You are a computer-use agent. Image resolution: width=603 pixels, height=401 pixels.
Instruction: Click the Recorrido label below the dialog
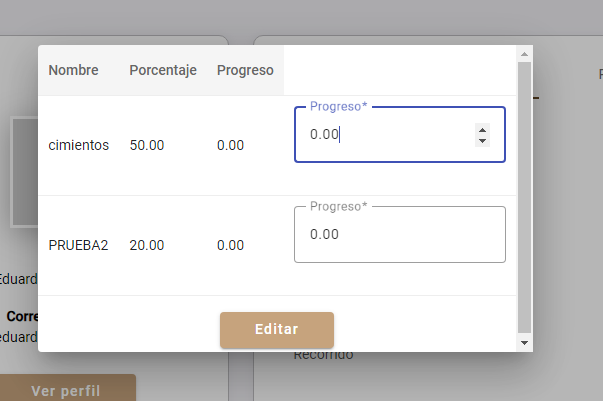323,355
